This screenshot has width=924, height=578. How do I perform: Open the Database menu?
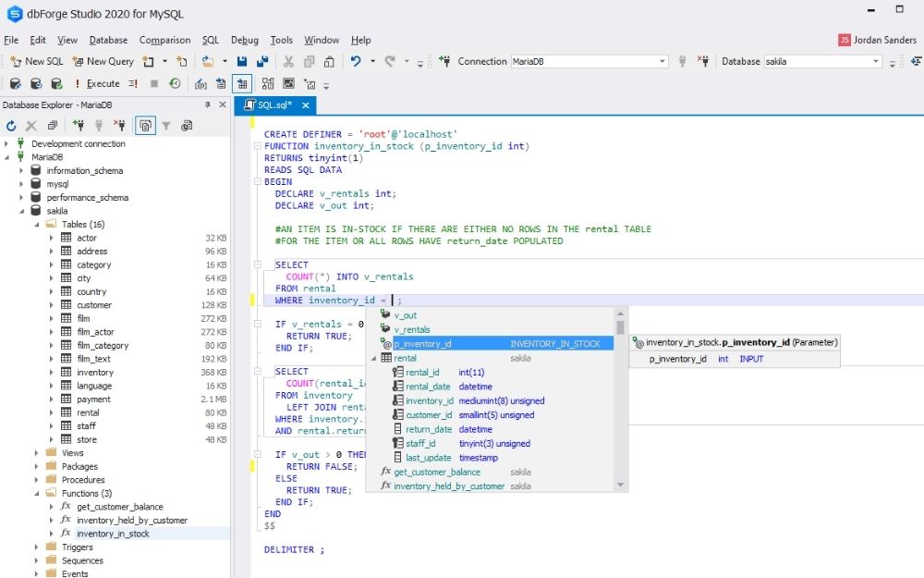(x=108, y=40)
